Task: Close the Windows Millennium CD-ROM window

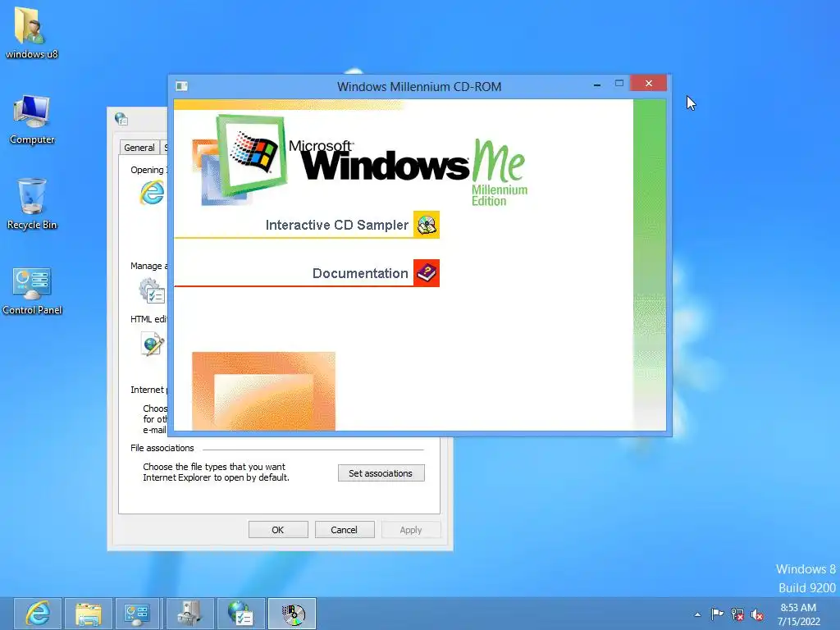Action: point(649,83)
